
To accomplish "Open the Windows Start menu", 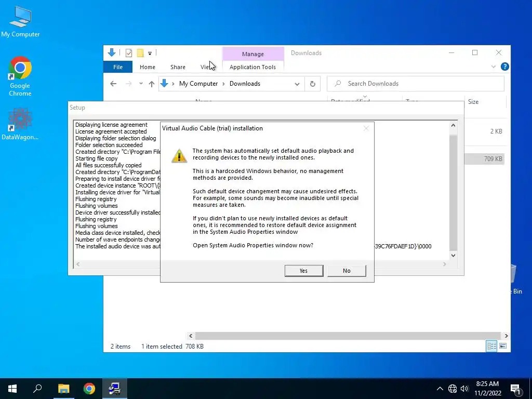I will pos(12,389).
